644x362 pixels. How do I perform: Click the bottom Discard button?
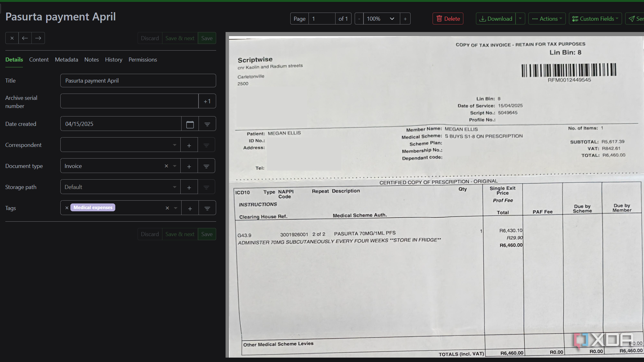(x=150, y=234)
